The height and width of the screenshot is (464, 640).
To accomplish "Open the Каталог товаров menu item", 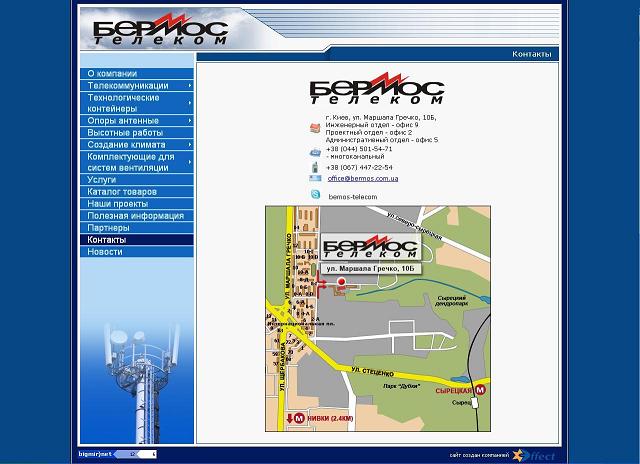I will [137, 191].
